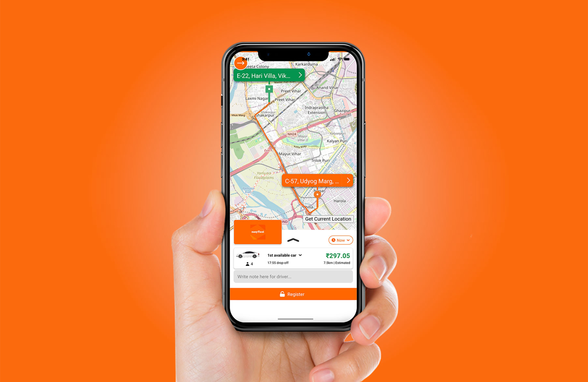Tap the Write note here for driver field
Image resolution: width=588 pixels, height=382 pixels.
[294, 277]
